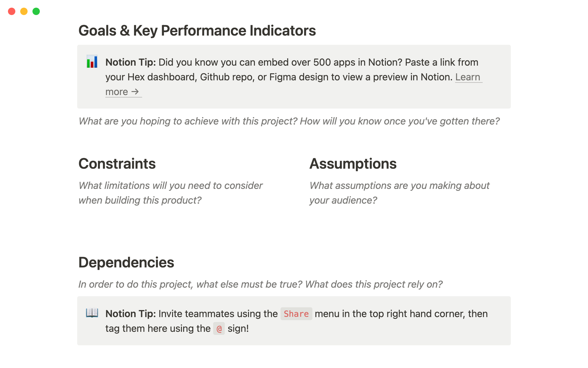Click 'Notion Tip:' in the invite teammates callout
588x368 pixels.
click(130, 314)
